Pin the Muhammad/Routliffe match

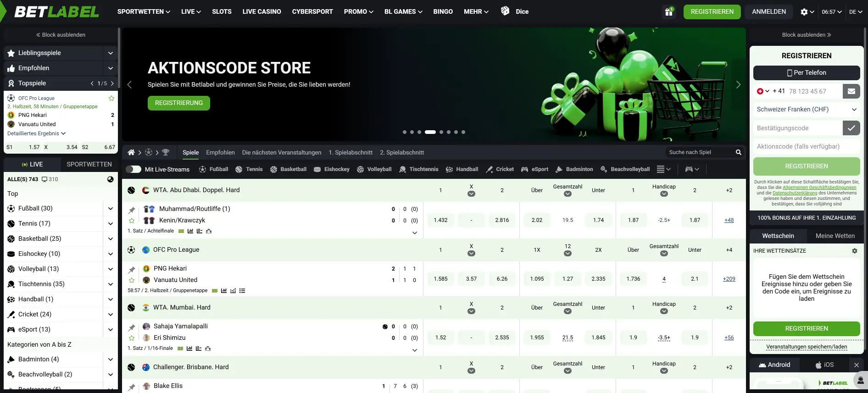(132, 210)
